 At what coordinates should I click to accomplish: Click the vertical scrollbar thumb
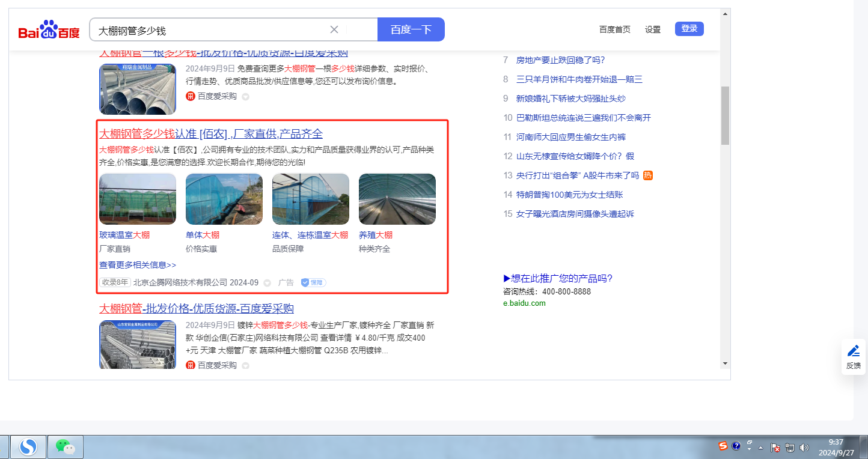pos(725,115)
